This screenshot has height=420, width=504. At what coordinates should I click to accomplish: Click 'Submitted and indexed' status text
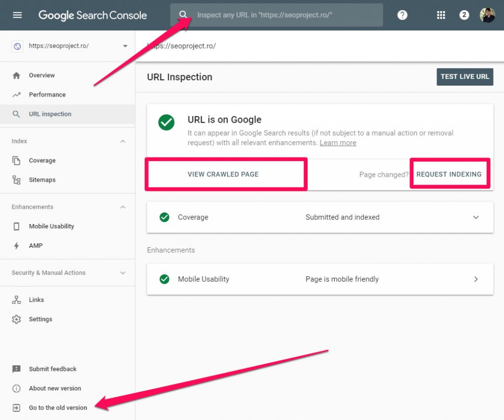[343, 217]
